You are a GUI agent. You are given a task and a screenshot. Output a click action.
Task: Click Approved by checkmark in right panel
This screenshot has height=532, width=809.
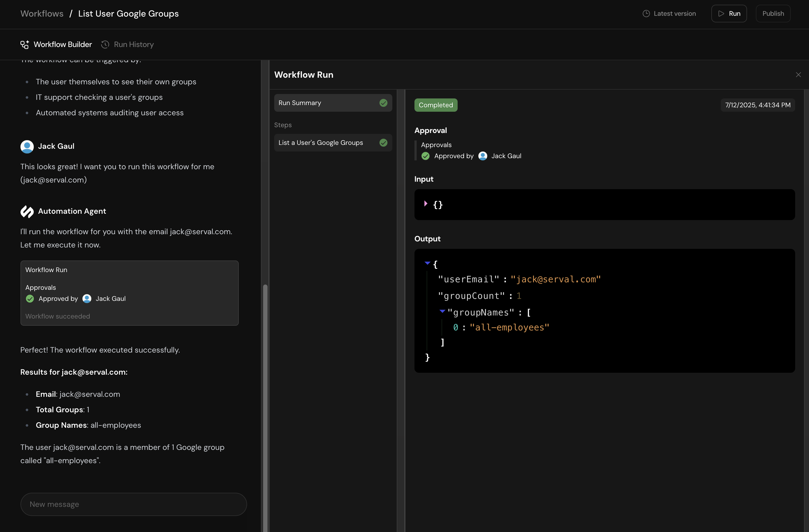click(x=425, y=156)
